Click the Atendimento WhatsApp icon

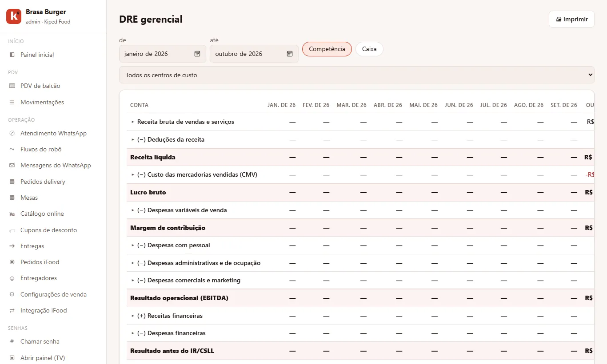click(12, 133)
